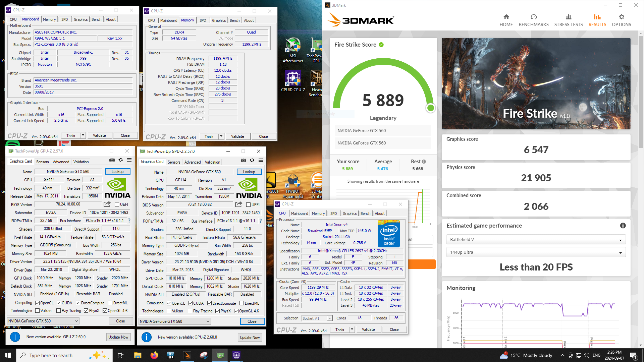
Task: Open Windows Start menu
Action: pos(8,355)
